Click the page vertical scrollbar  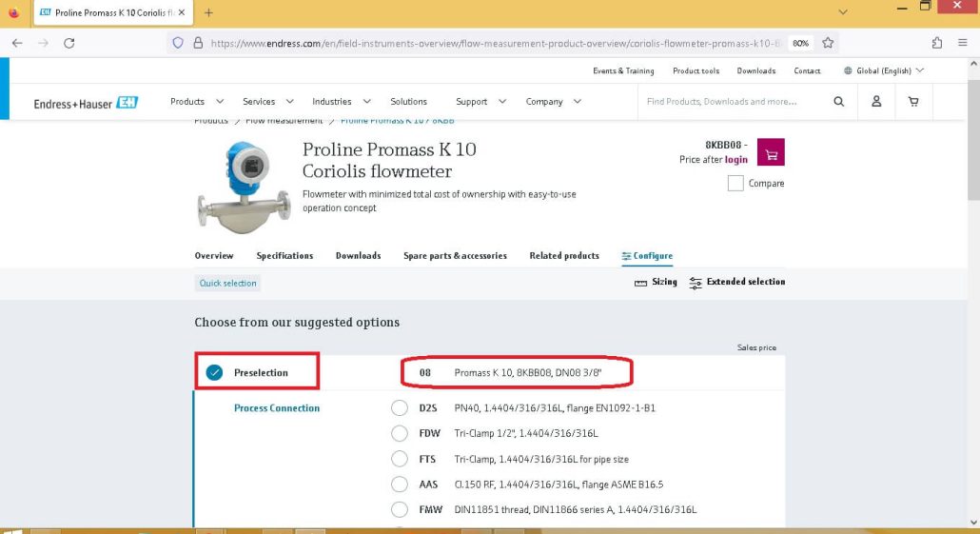(973, 140)
